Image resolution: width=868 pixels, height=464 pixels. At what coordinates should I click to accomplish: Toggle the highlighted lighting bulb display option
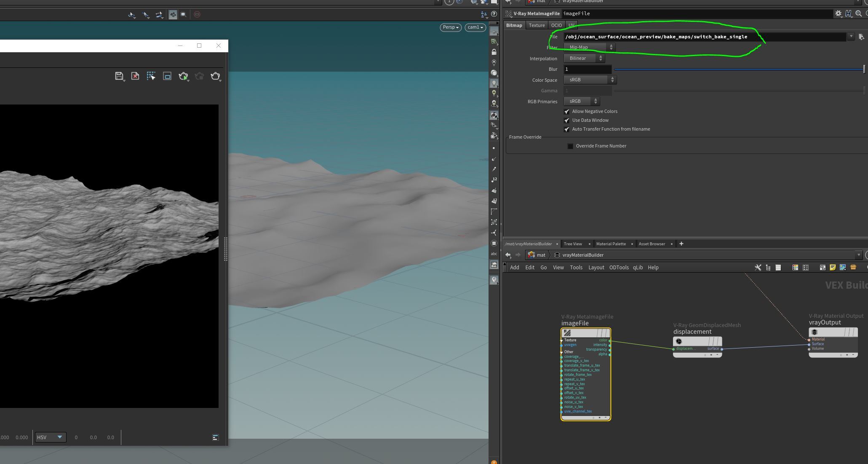point(494,83)
